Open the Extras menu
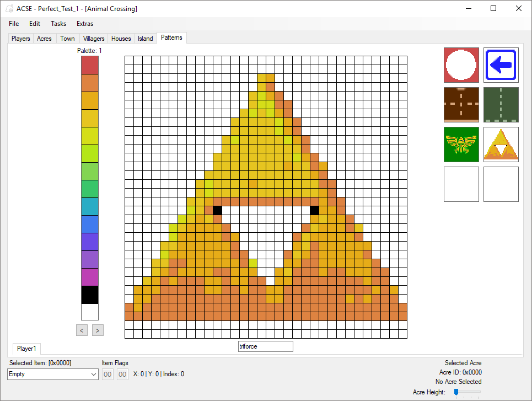The height and width of the screenshot is (401, 532). [x=85, y=23]
